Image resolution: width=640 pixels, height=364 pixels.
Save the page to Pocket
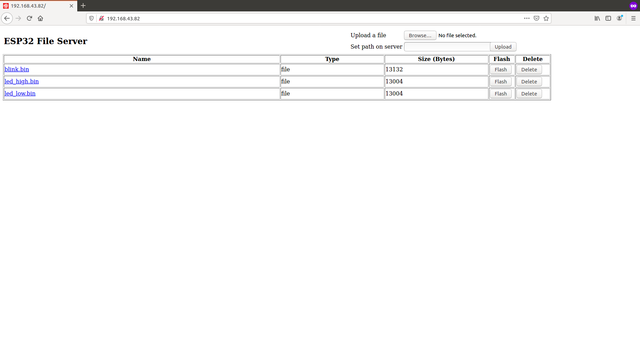(x=536, y=18)
